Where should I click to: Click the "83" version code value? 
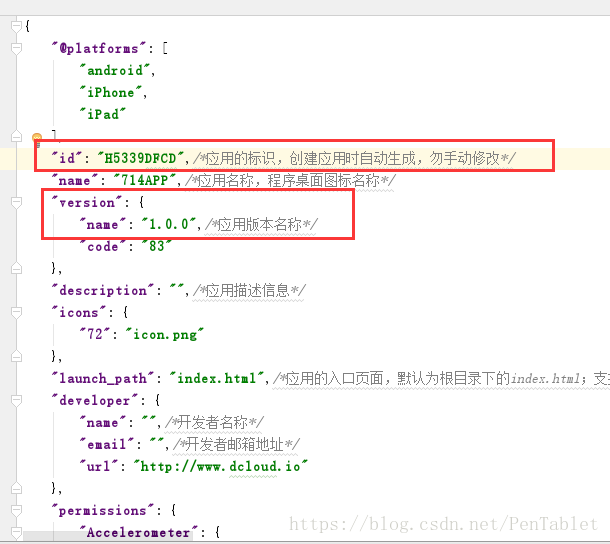(x=156, y=246)
